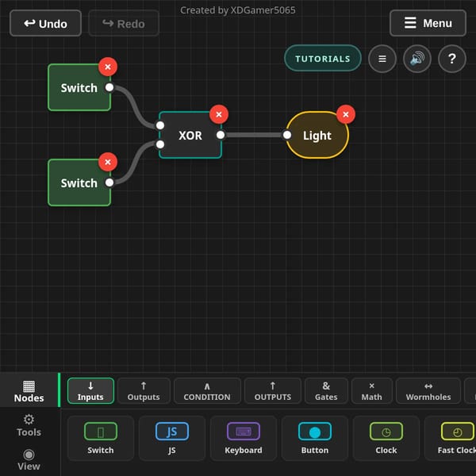Toggle the lower Switch node

(79, 182)
